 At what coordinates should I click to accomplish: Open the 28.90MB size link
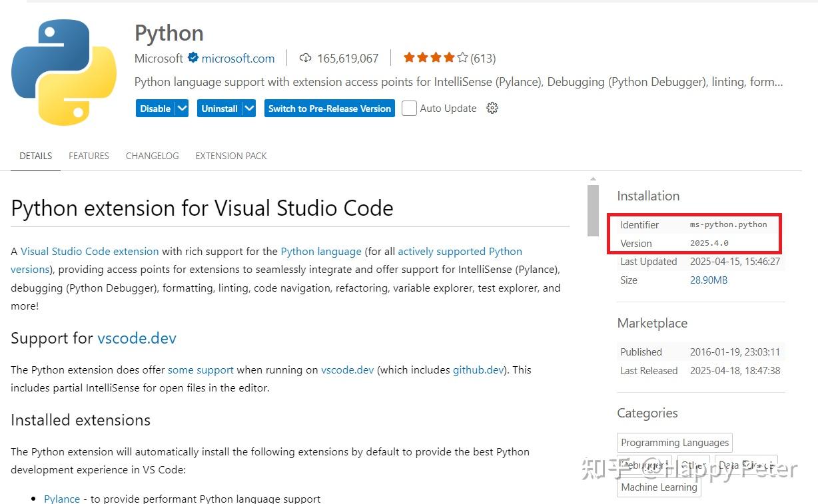click(709, 280)
